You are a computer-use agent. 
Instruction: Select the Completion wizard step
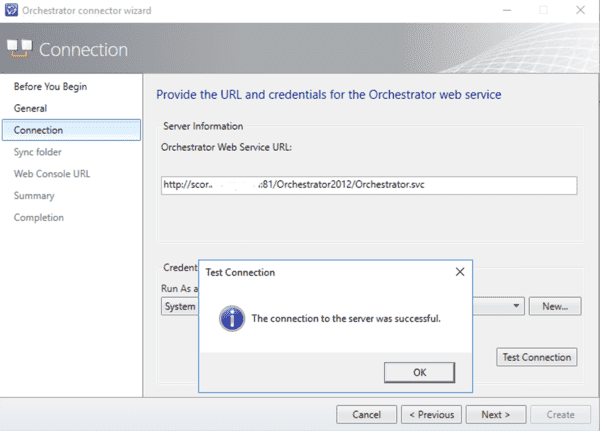click(x=39, y=217)
